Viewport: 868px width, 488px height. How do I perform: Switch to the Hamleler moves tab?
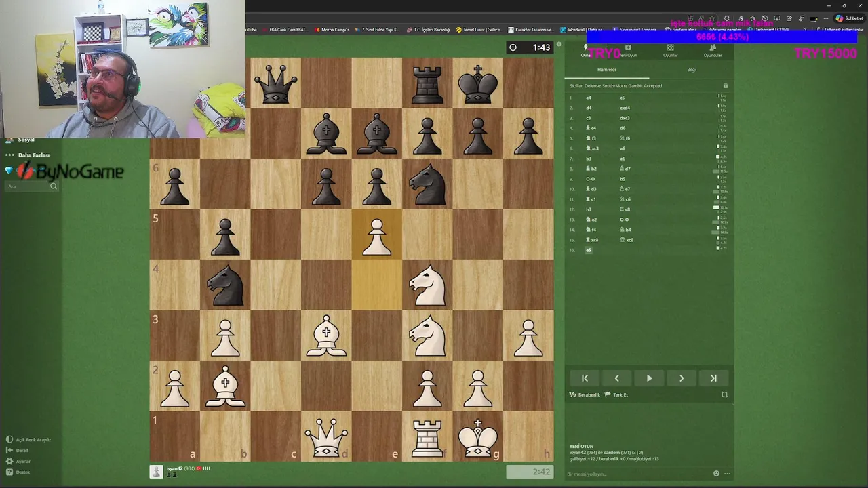(607, 70)
